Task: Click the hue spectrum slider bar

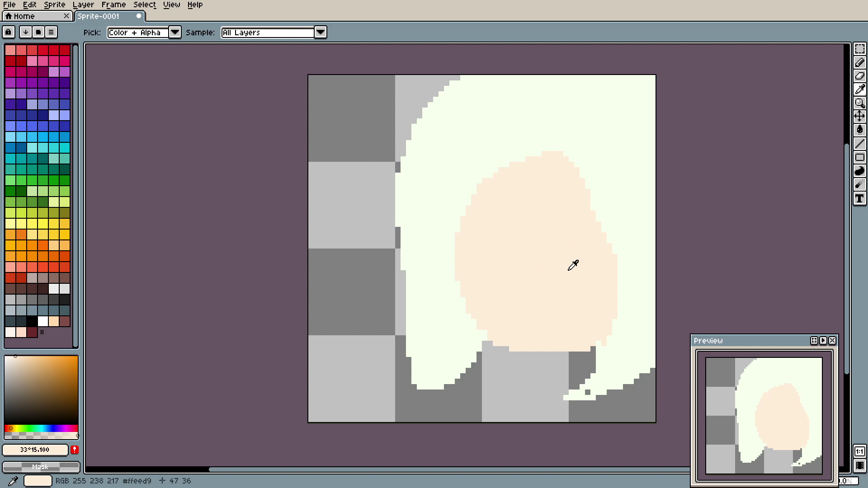Action: [41, 428]
